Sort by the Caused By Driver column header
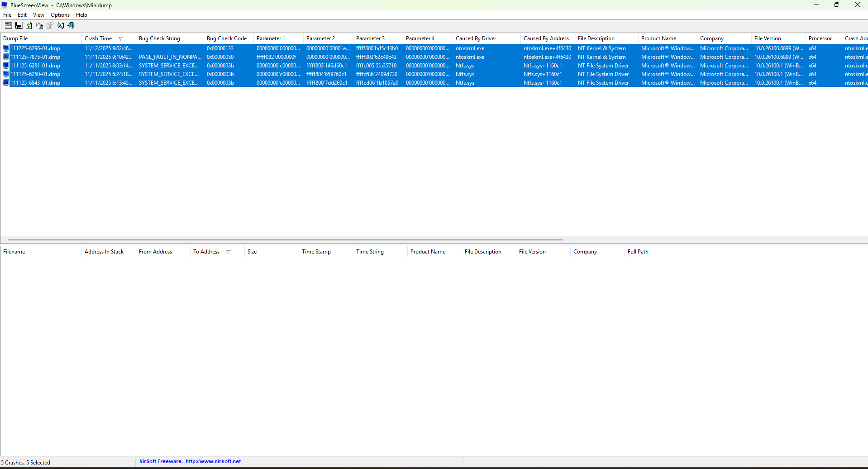 pyautogui.click(x=486, y=38)
